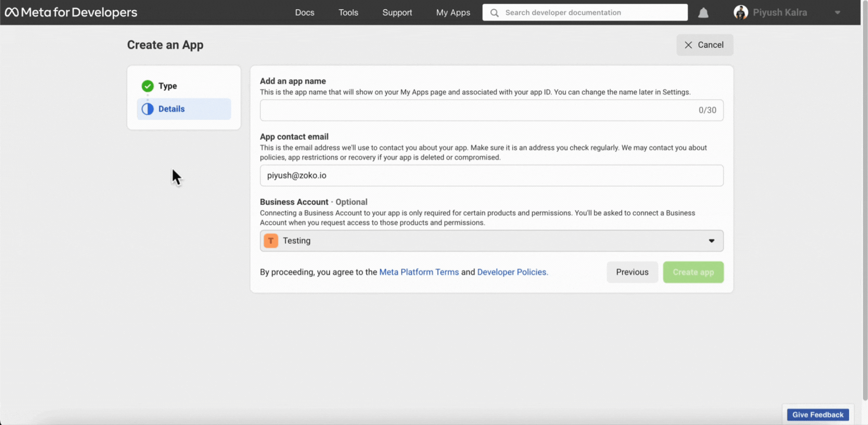
Task: Focus the developer documentation search box
Action: (x=585, y=13)
